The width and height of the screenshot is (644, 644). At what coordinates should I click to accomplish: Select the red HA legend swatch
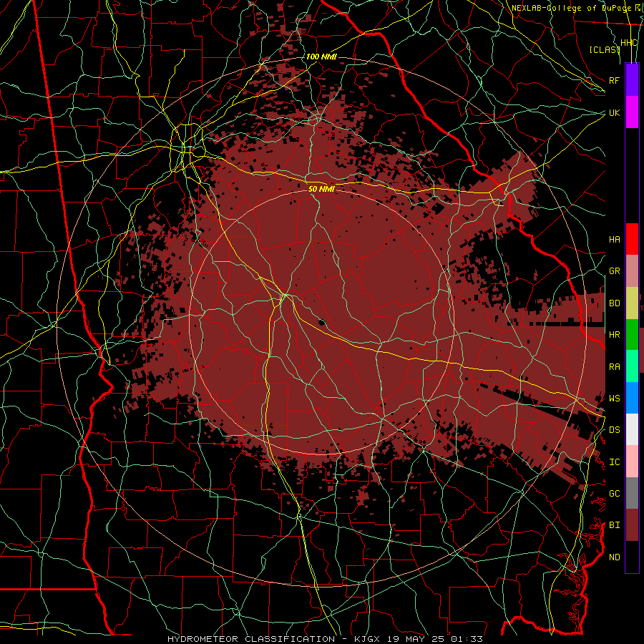(x=632, y=239)
